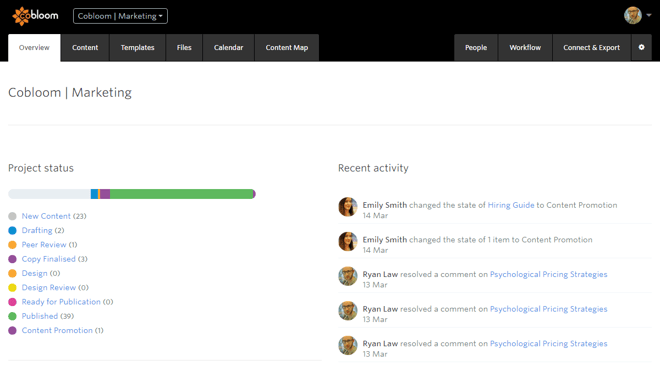The image size is (660, 366).
Task: Switch to the Content tab
Action: [85, 48]
